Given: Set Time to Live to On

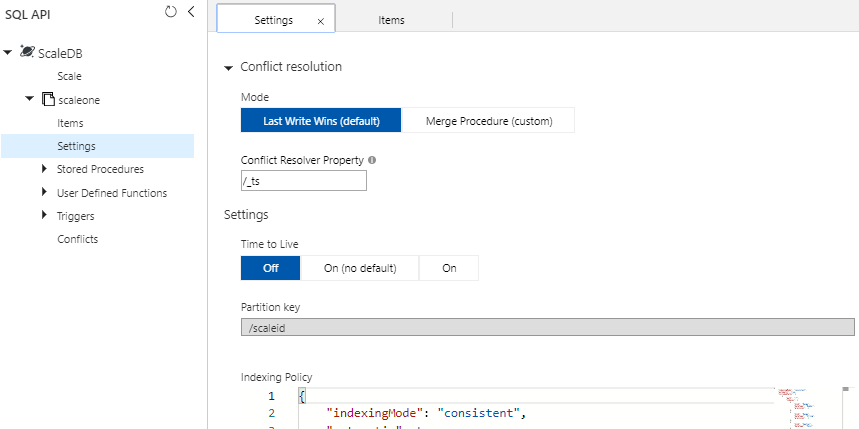Looking at the screenshot, I should pos(448,268).
